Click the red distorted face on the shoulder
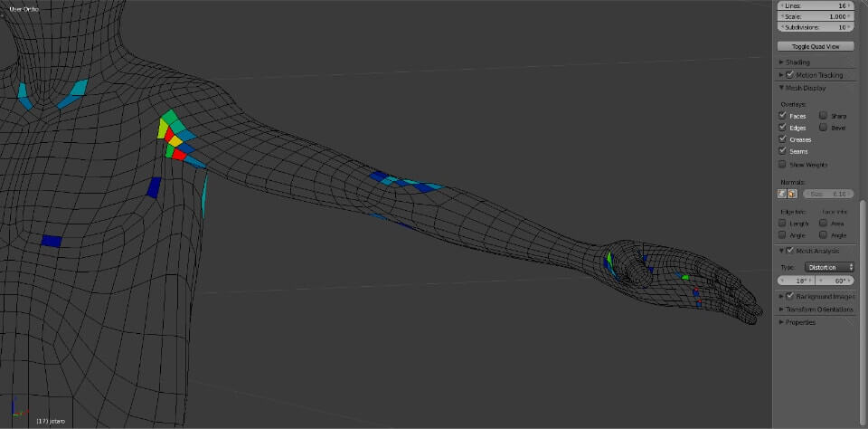868x429 pixels. tap(179, 155)
